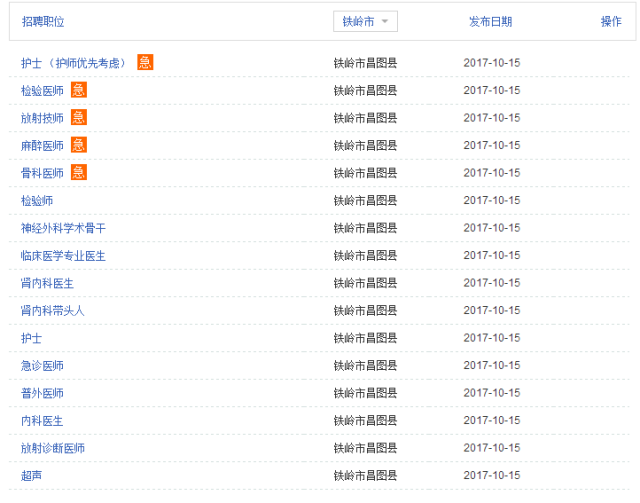Click the 急 badge next to 麻醉医师

tap(79, 145)
